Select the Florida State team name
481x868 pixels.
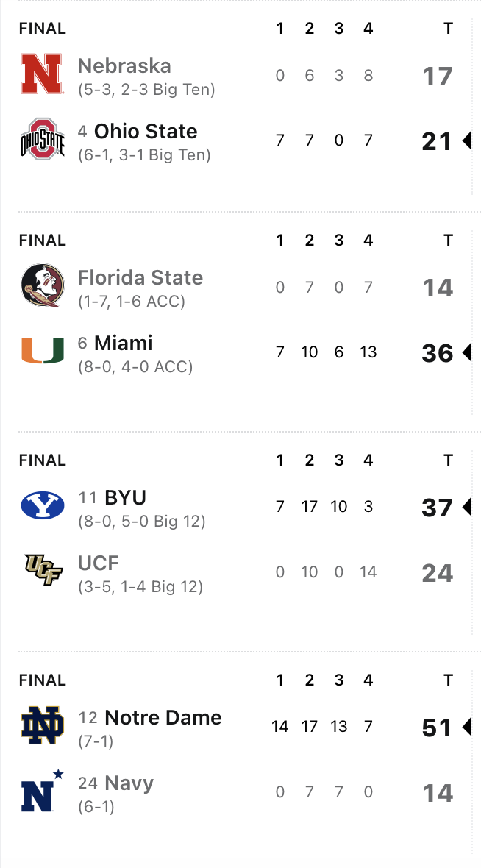pos(140,278)
